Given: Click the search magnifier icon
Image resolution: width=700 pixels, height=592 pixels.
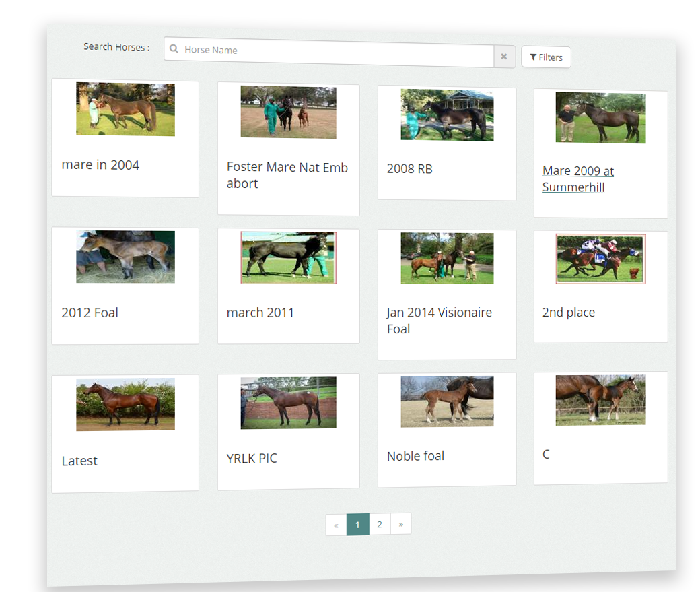Looking at the screenshot, I should point(174,48).
